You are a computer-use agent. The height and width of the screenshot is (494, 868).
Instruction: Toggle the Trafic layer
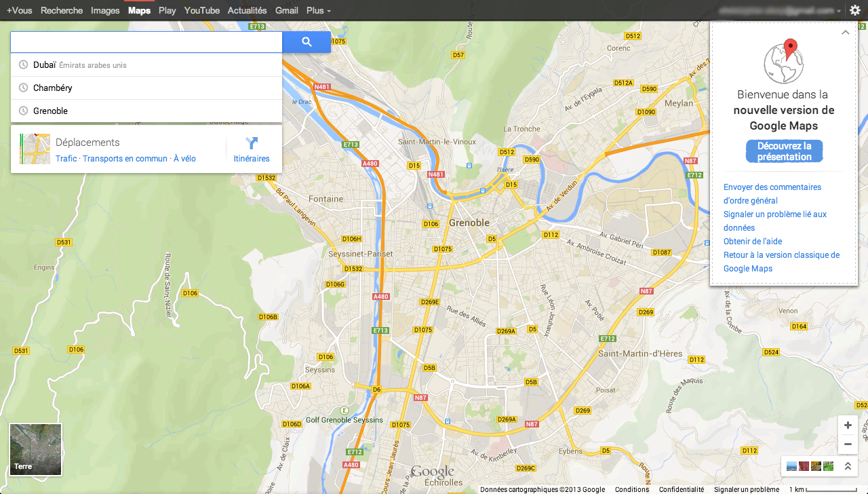[x=66, y=159]
